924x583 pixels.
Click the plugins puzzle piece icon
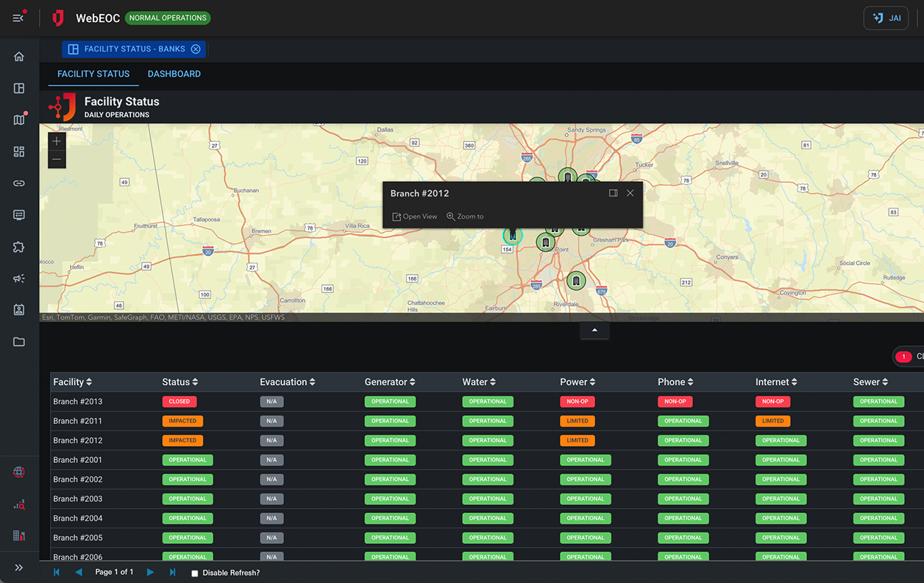click(x=19, y=247)
